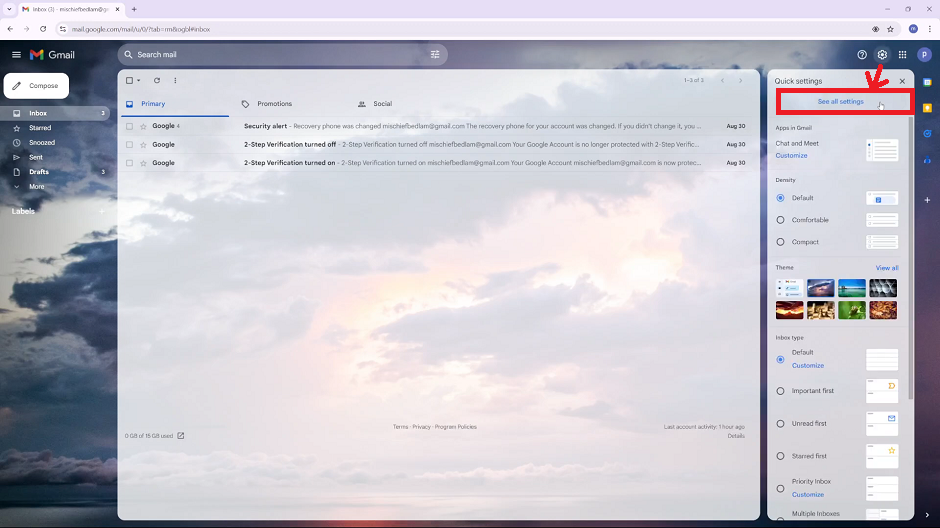Customize Chat and Meet link
940x528 pixels.
point(791,155)
